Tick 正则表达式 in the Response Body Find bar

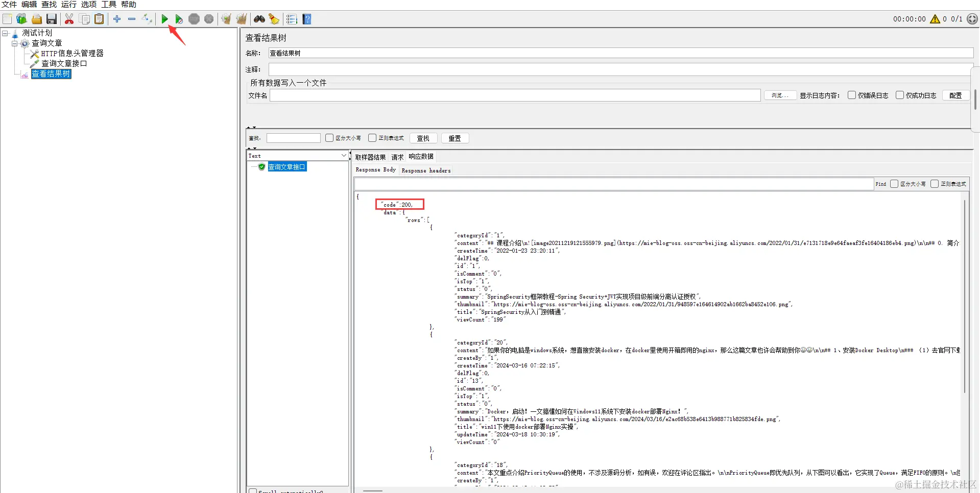[935, 184]
